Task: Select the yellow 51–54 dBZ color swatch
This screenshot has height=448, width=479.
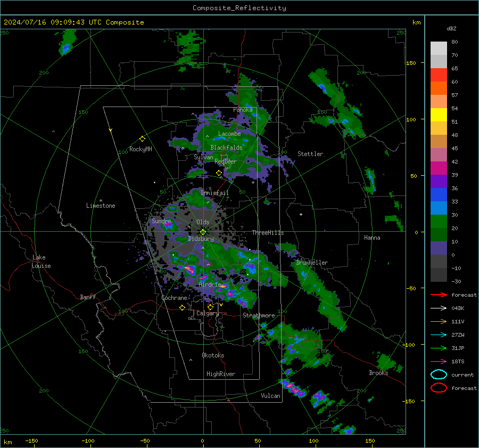Action: click(439, 115)
